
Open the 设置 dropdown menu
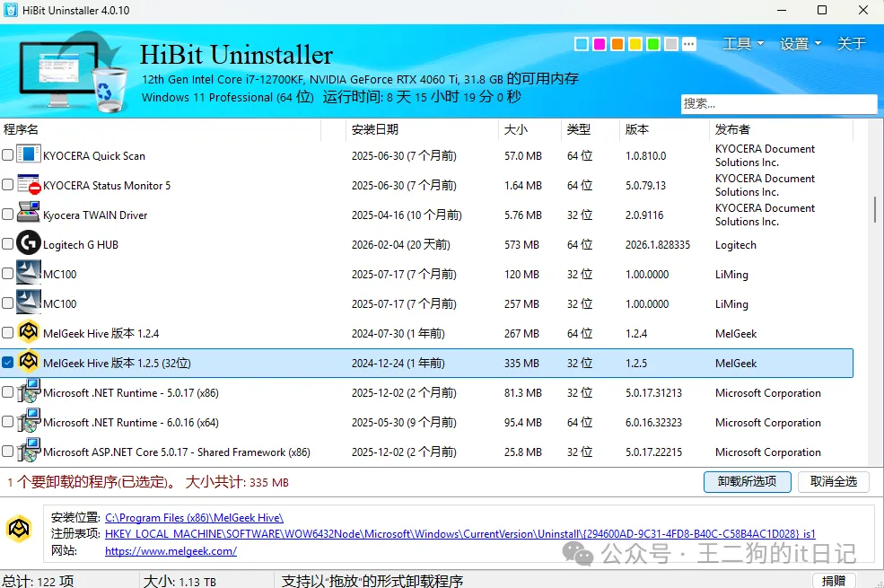(800, 43)
